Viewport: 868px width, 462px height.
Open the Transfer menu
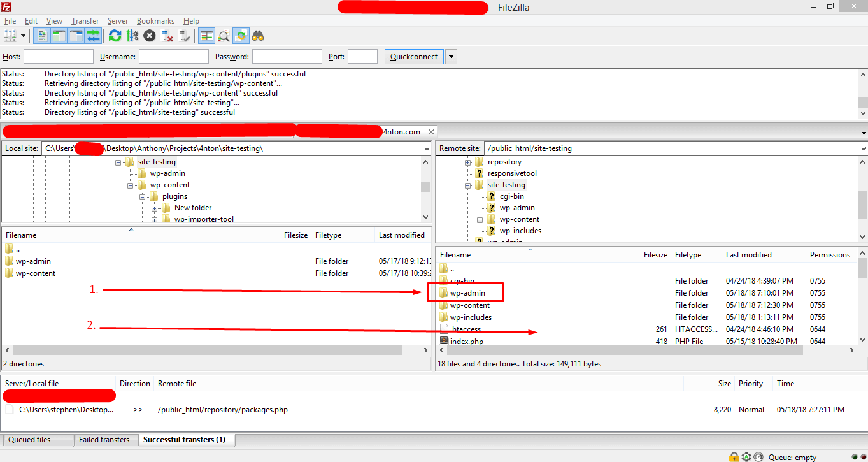(85, 21)
